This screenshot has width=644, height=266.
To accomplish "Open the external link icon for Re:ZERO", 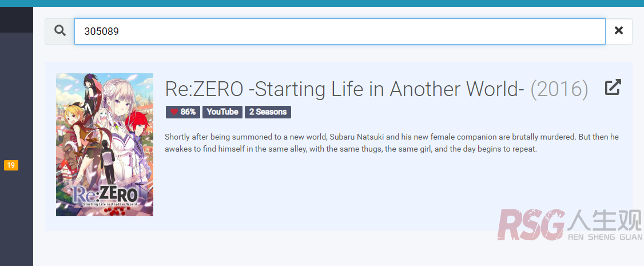I will pos(613,88).
